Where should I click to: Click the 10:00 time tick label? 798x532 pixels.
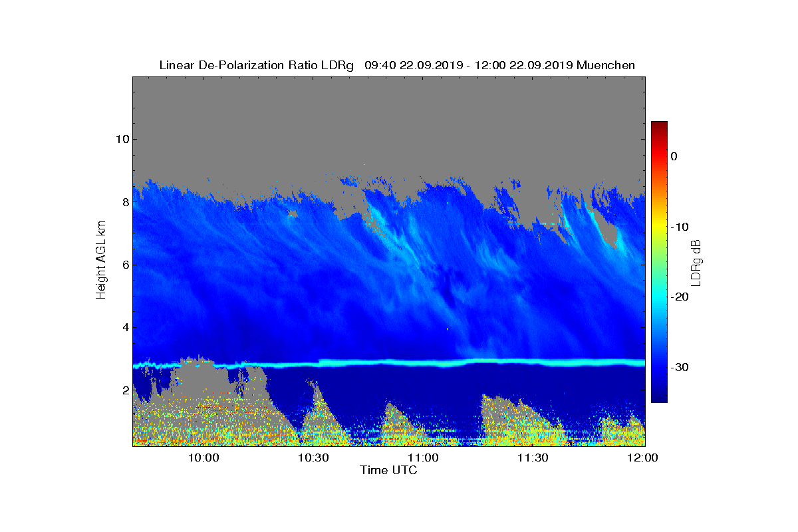pyautogui.click(x=203, y=458)
